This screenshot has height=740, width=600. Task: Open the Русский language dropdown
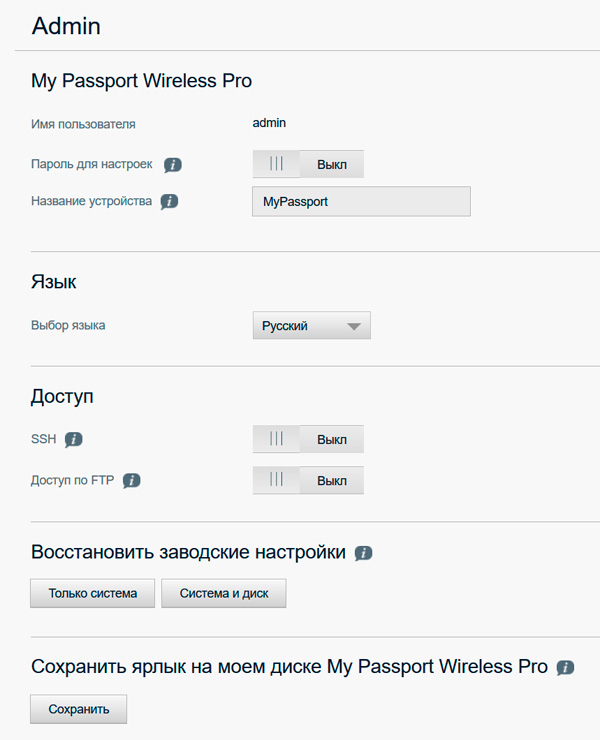[x=311, y=326]
